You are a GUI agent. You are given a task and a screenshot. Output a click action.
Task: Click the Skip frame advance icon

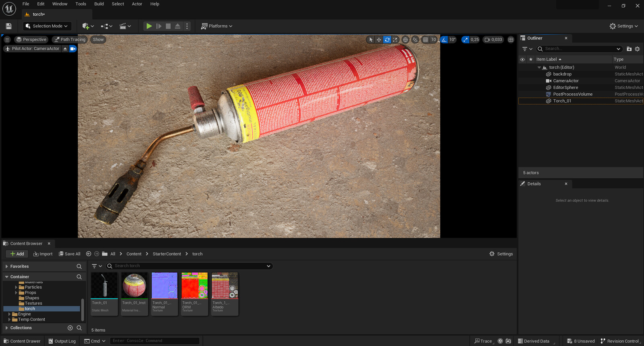[159, 26]
